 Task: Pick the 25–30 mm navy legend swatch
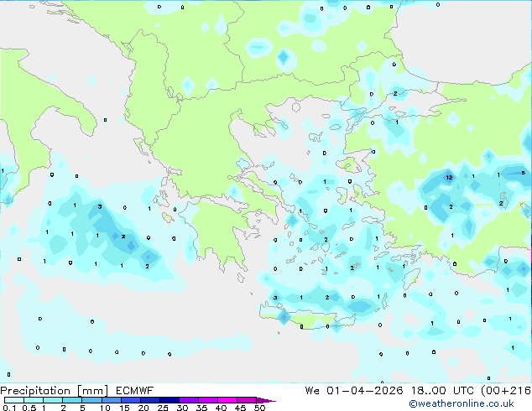click(170, 400)
